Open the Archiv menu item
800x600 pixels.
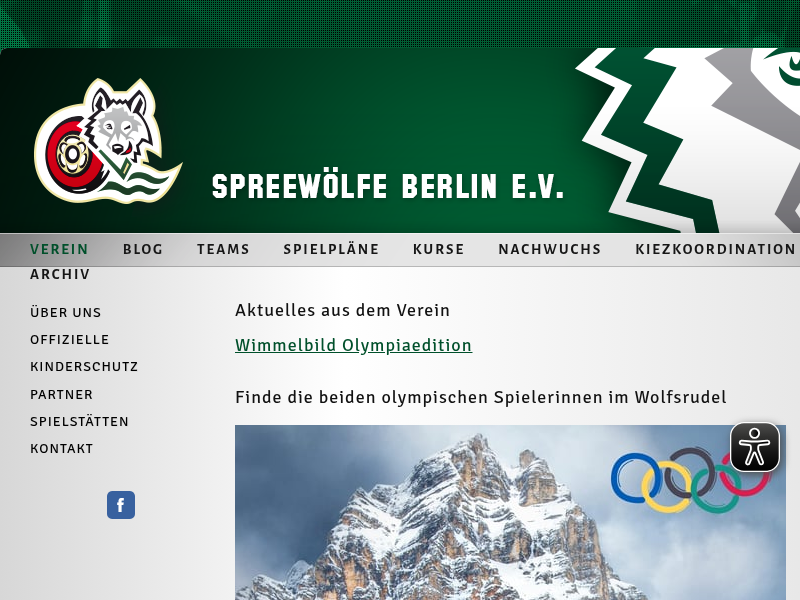pos(60,274)
